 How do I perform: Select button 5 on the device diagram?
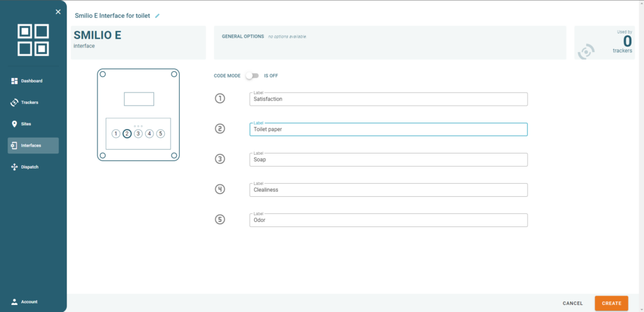point(160,133)
